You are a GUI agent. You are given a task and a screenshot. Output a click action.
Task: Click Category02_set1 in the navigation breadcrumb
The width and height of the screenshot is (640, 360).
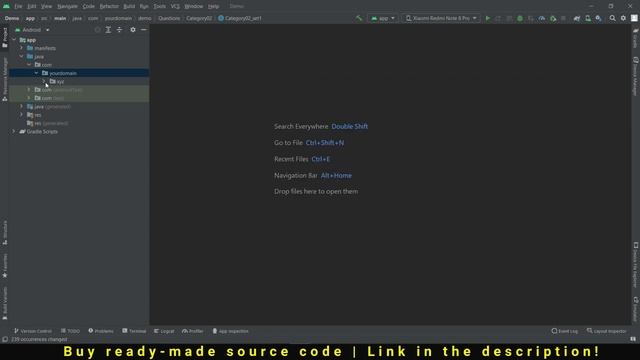(x=240, y=18)
